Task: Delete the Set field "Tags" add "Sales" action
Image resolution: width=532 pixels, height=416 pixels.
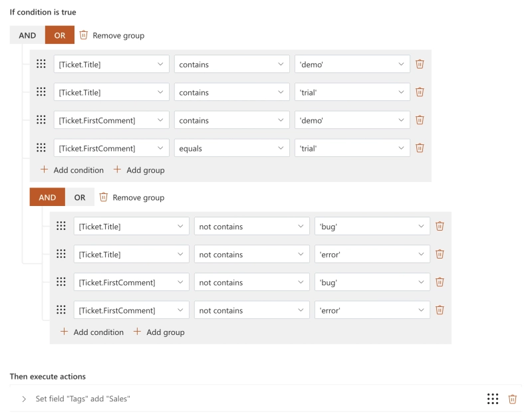Action: (x=512, y=399)
